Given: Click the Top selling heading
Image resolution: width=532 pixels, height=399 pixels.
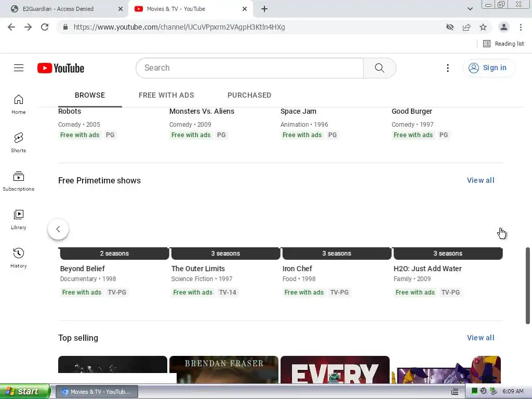Looking at the screenshot, I should click(78, 338).
